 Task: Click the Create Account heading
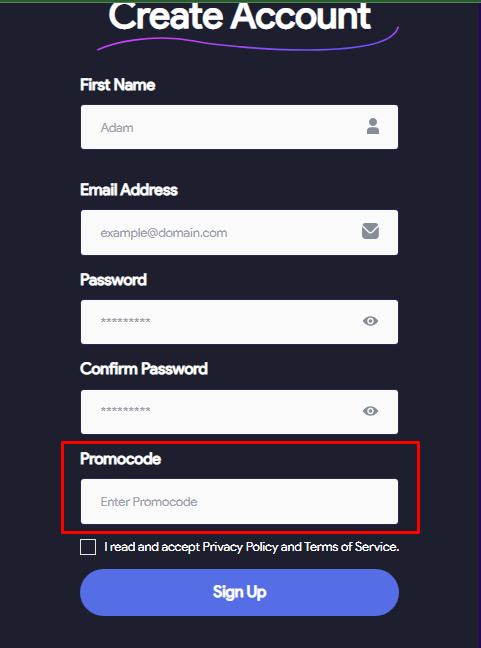(240, 17)
